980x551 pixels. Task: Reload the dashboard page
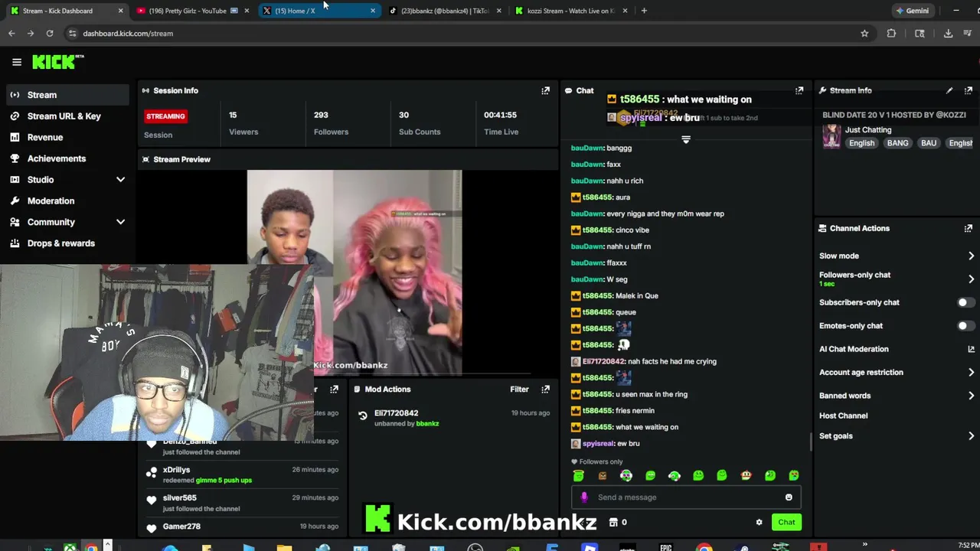tap(50, 33)
